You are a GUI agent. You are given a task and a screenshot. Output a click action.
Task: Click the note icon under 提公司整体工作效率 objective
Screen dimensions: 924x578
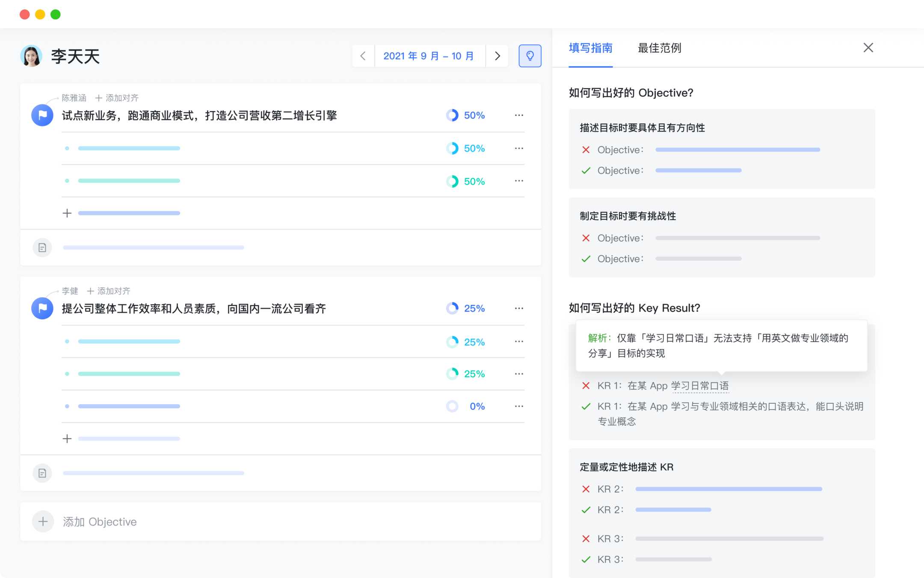coord(42,473)
